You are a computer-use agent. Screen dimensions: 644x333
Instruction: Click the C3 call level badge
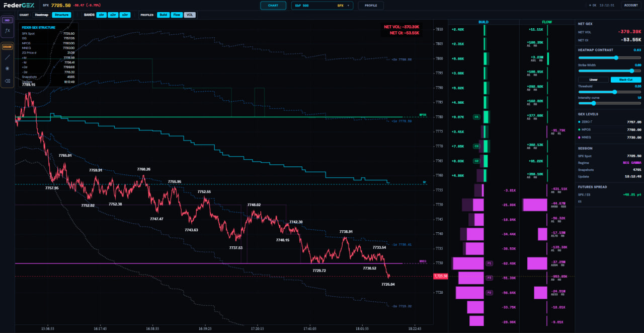coord(476,146)
